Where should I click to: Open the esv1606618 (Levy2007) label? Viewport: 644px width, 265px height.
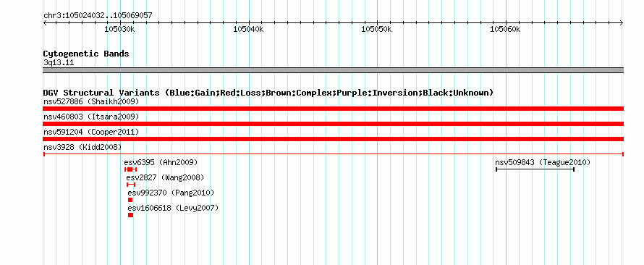174,208
